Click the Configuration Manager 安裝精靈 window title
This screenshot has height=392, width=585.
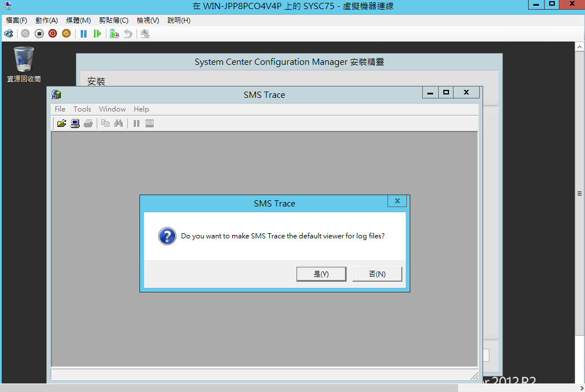tap(289, 62)
